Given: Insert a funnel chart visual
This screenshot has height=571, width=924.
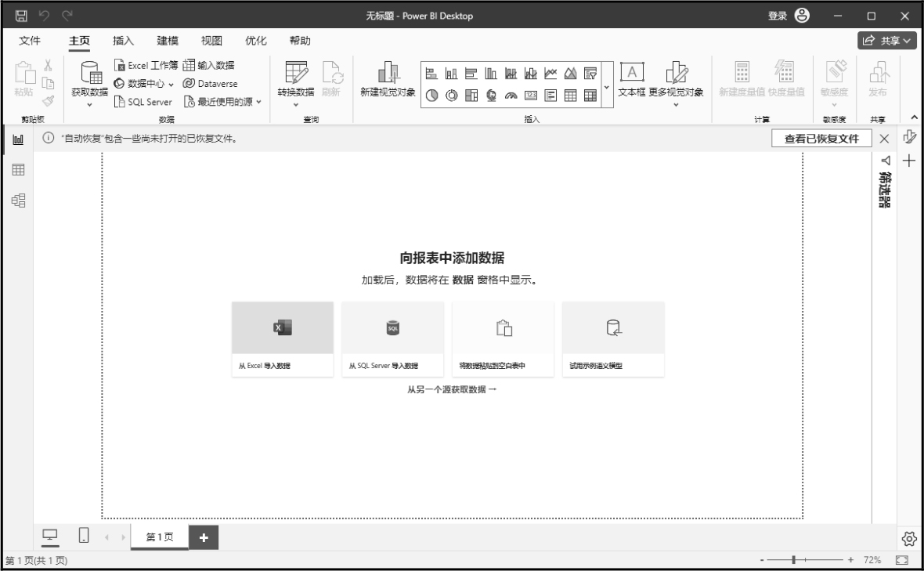Looking at the screenshot, I should click(590, 73).
